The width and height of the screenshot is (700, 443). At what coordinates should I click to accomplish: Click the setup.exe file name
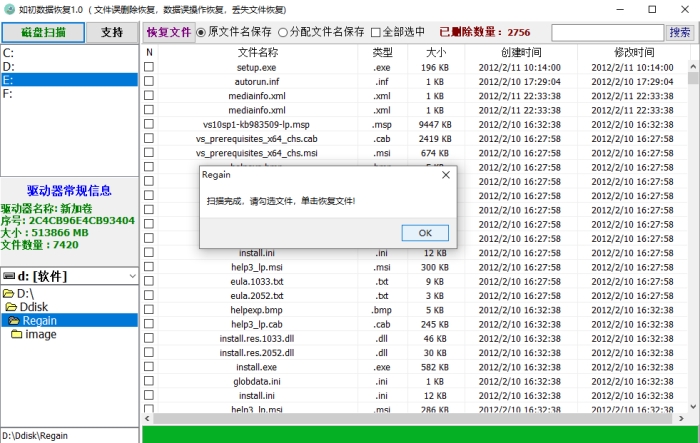point(257,67)
